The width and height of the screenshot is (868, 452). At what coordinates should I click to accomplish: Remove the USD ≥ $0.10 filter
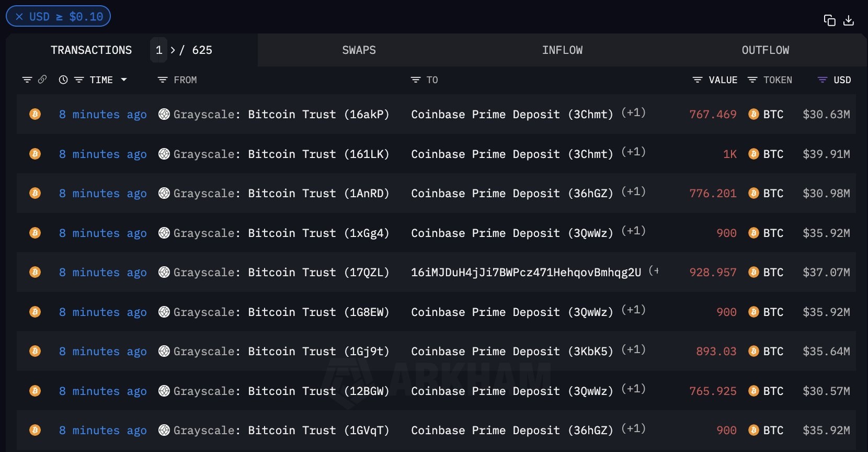[19, 17]
